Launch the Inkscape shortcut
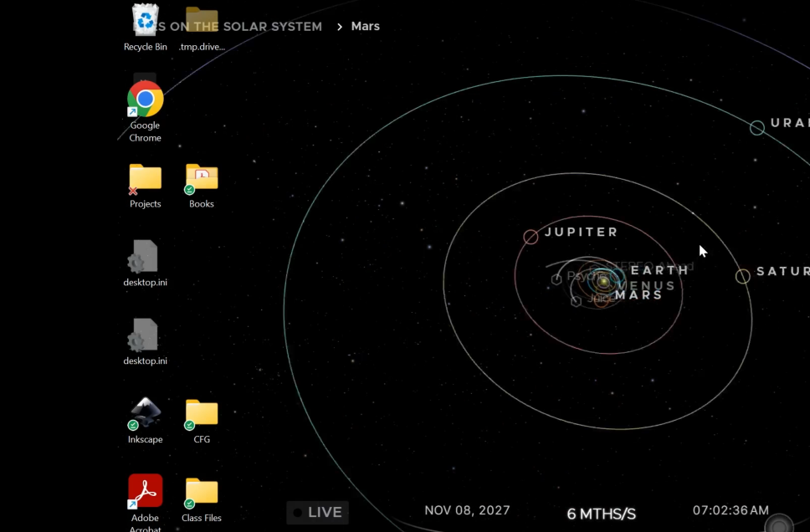 145,420
